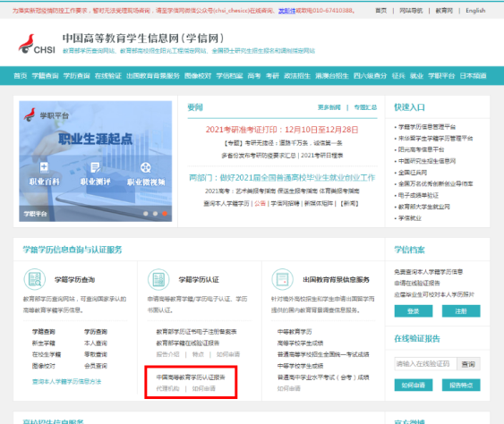The height and width of the screenshot is (424, 504).
Task: Open 中国高等教育学历认证报告 link
Action: 191,377
